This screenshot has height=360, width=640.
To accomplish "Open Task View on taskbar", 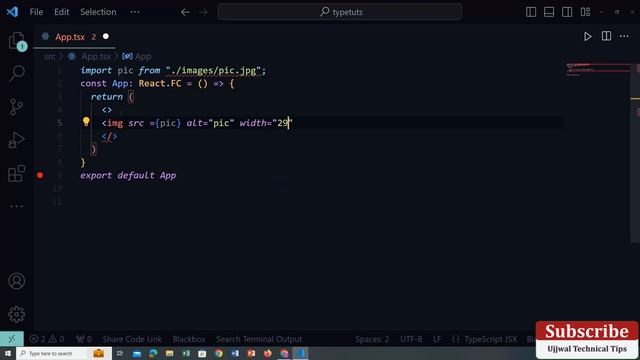I will click(120, 353).
